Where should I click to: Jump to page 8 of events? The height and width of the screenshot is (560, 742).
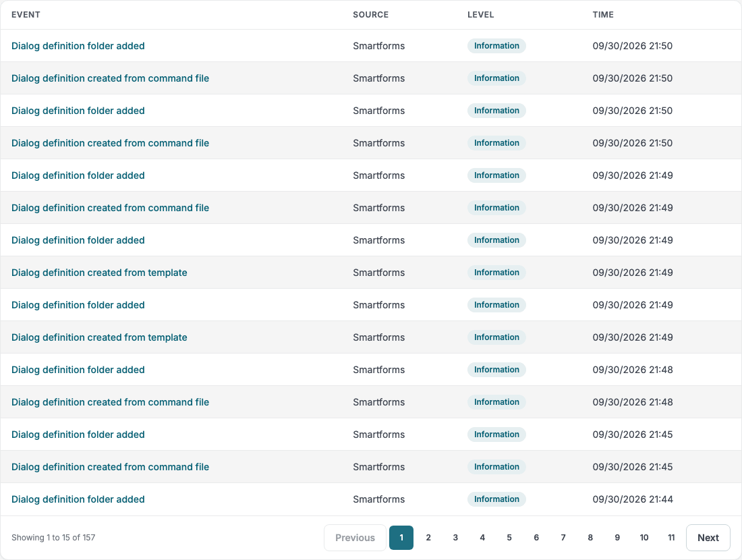590,537
